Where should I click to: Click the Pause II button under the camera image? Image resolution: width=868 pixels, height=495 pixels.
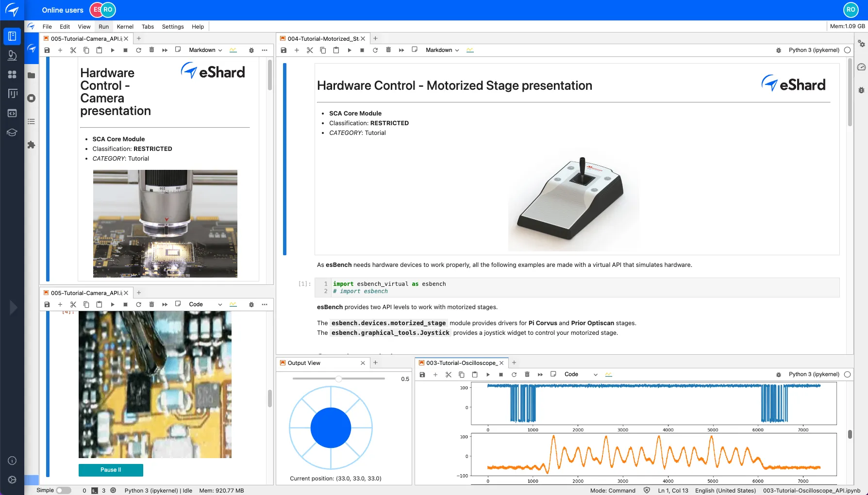111,470
